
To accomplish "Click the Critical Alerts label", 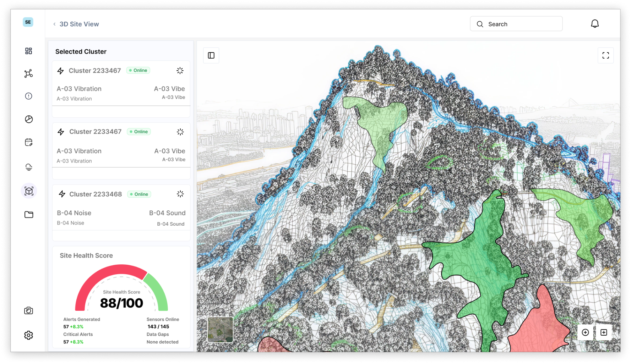I will coord(78,334).
